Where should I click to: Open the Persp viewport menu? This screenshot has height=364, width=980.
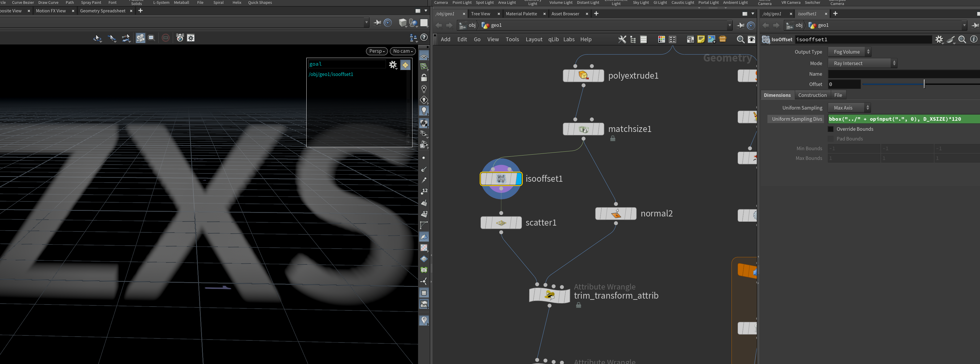pyautogui.click(x=377, y=51)
